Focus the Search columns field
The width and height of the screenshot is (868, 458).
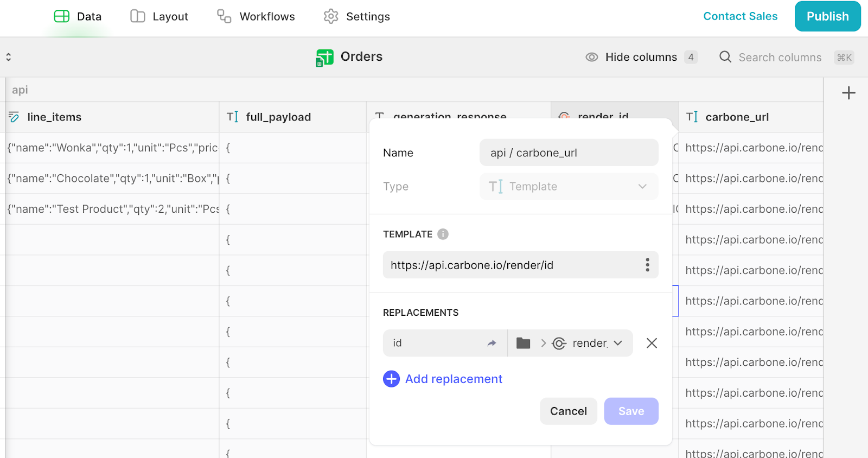(780, 58)
